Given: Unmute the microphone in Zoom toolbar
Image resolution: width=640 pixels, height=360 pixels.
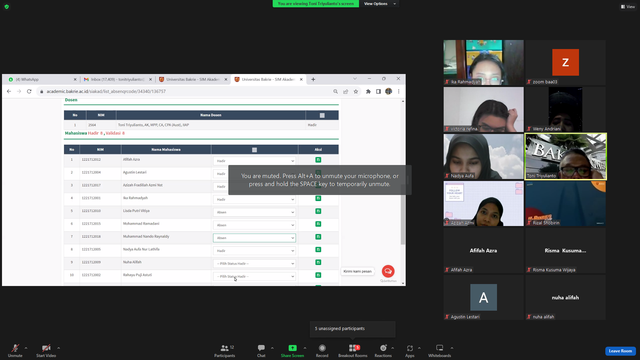Looking at the screenshot, I should click(x=15, y=350).
